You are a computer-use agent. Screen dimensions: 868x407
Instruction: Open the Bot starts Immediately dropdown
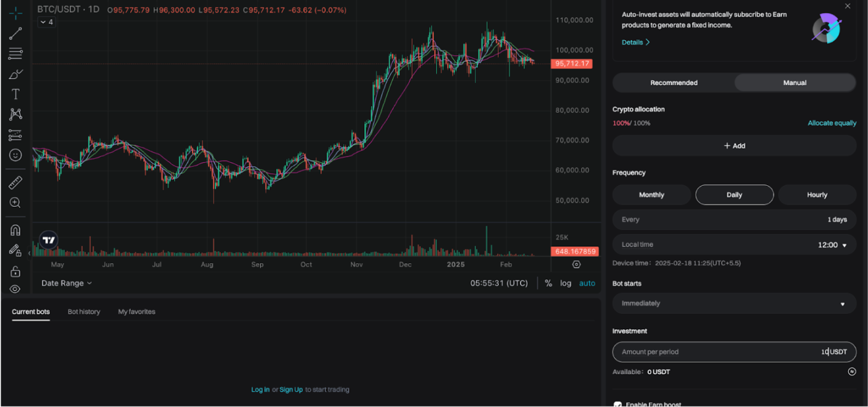tap(734, 303)
